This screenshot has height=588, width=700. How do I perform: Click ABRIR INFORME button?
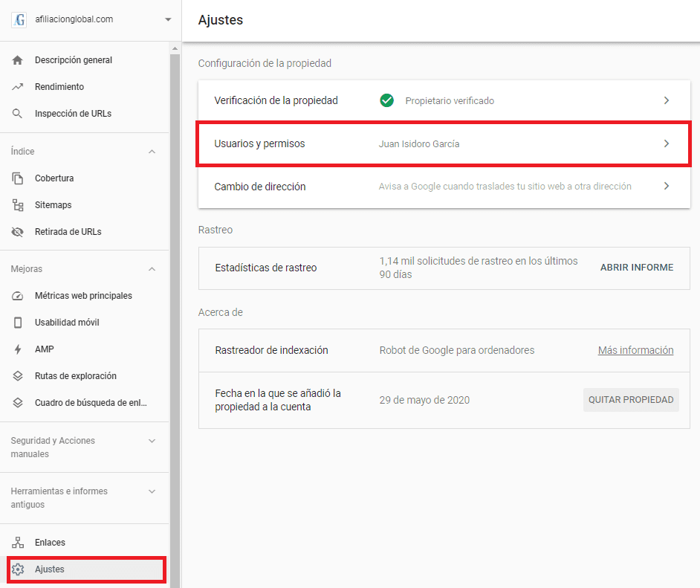637,268
